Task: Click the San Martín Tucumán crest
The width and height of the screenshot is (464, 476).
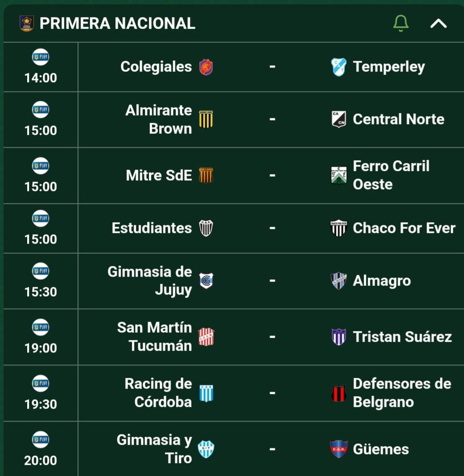Action: [x=206, y=337]
